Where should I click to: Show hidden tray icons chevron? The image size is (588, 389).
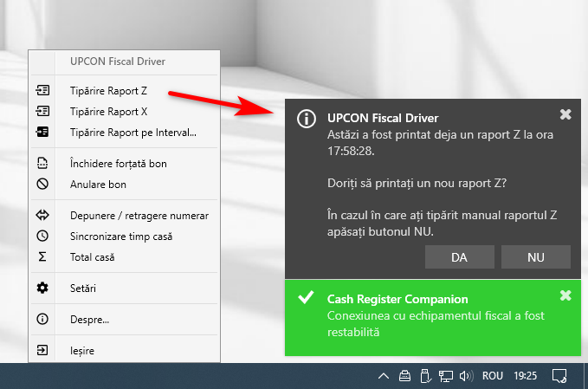click(384, 375)
